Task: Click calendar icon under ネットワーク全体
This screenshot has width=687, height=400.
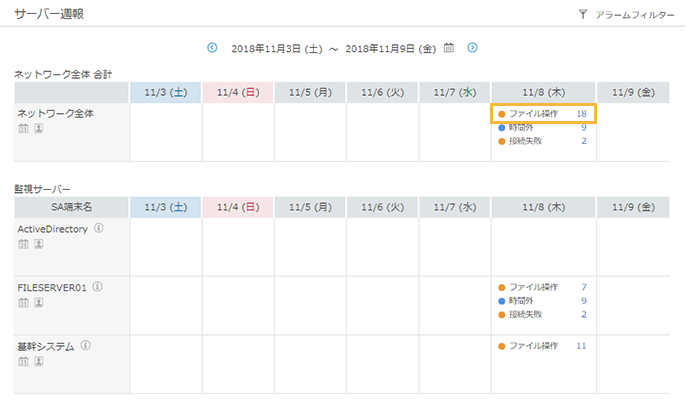Action: coord(23,129)
